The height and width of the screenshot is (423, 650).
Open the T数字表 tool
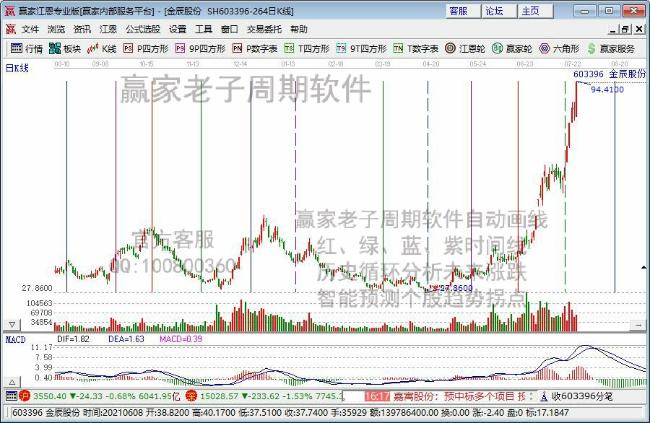point(415,49)
